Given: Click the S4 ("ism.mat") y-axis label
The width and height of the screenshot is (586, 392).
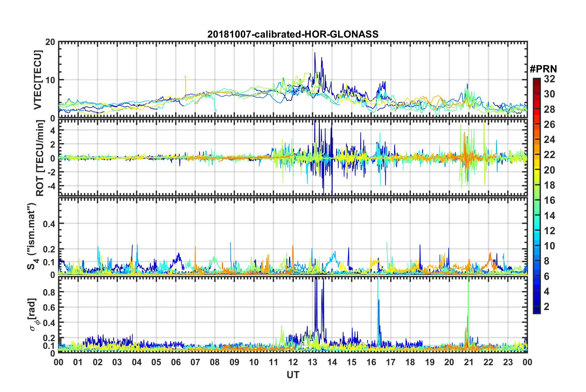Looking at the screenshot, I should point(31,236).
